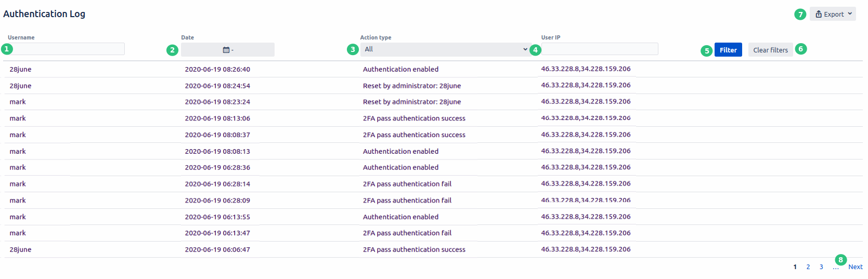Focus the Username filter input
The width and height of the screenshot is (868, 279).
click(x=66, y=49)
